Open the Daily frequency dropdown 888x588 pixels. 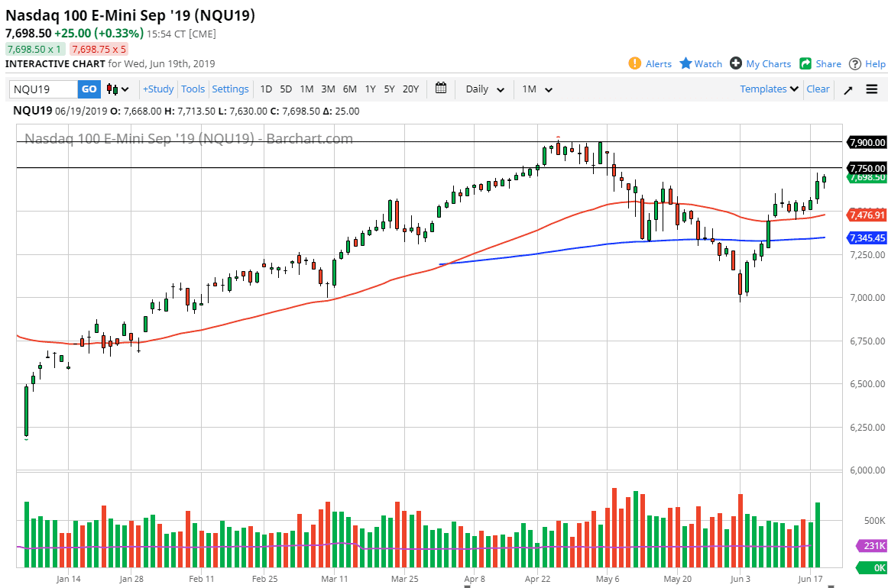(483, 89)
